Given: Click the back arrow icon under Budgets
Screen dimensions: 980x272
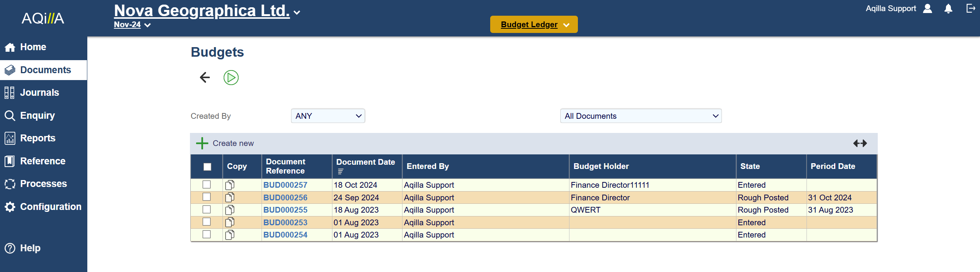Looking at the screenshot, I should click(205, 77).
